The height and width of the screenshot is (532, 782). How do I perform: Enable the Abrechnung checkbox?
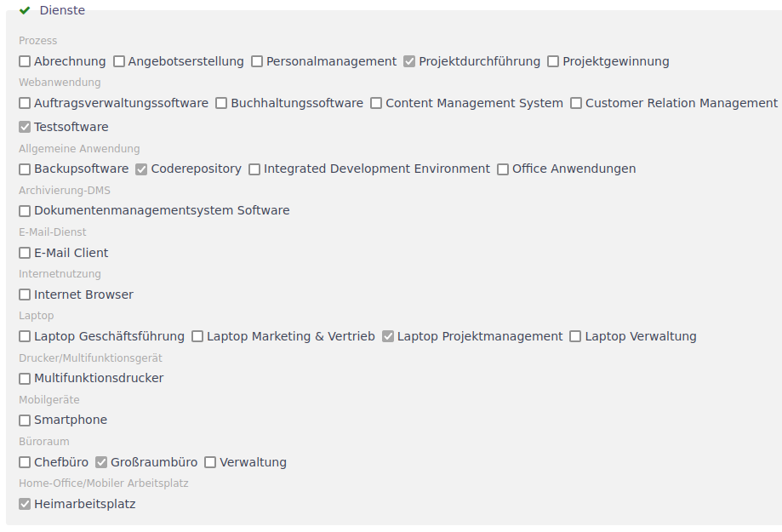click(x=25, y=61)
